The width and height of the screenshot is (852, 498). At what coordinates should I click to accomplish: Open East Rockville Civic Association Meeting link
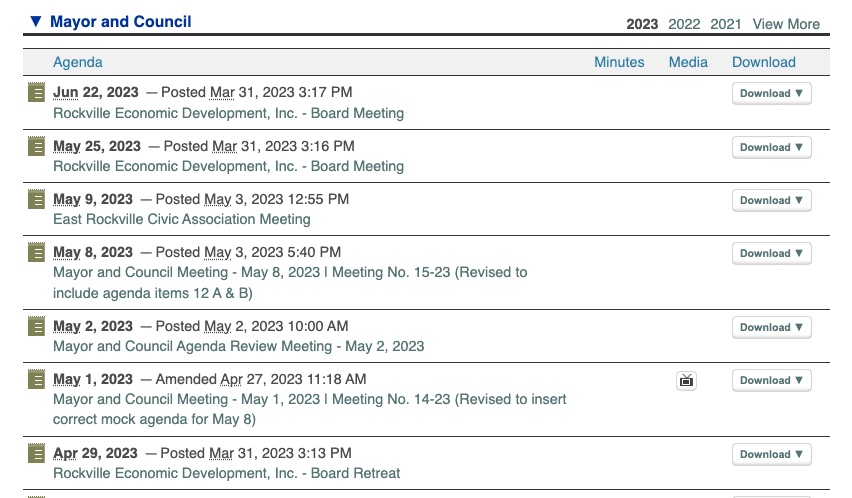coord(182,219)
